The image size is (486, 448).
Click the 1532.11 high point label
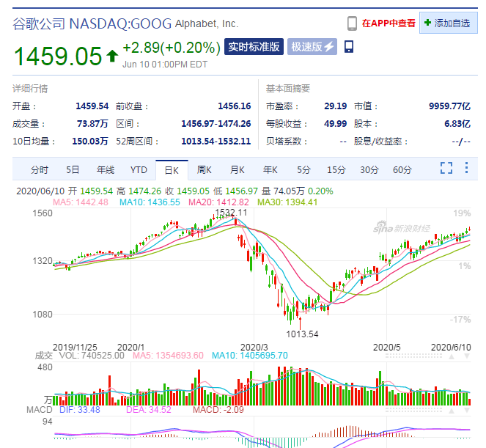(x=231, y=213)
